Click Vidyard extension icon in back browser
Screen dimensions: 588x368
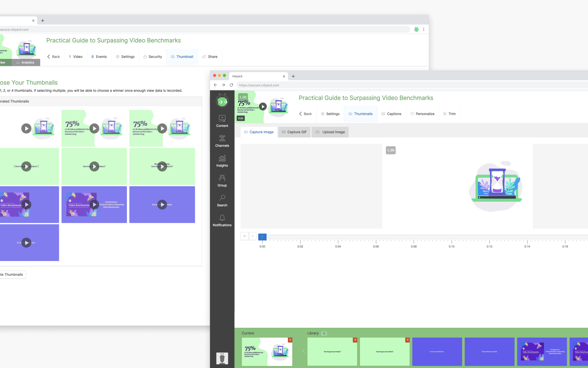click(416, 29)
